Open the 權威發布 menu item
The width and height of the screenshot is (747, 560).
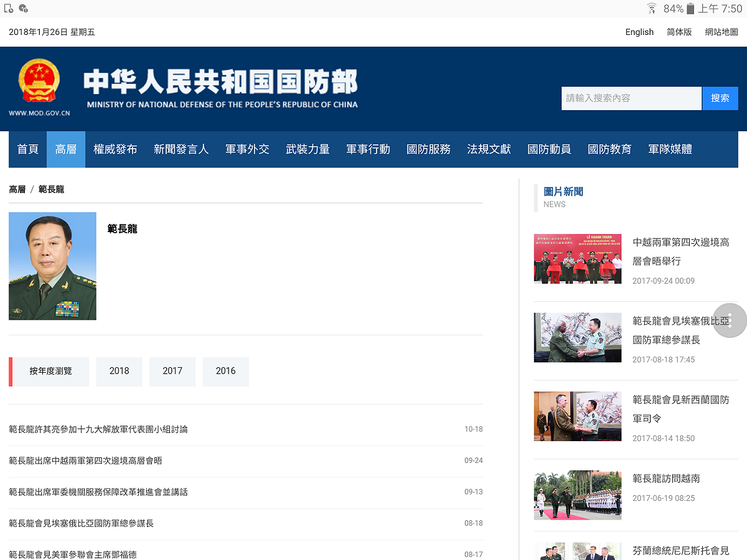coord(115,149)
